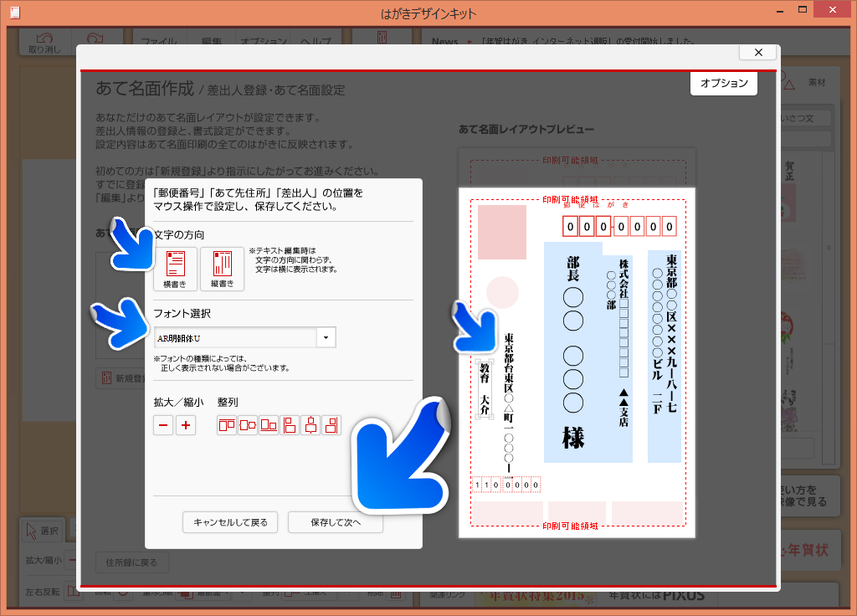The height and width of the screenshot is (616, 857).
Task: Select the recipient postal code boxes
Action: point(619,226)
